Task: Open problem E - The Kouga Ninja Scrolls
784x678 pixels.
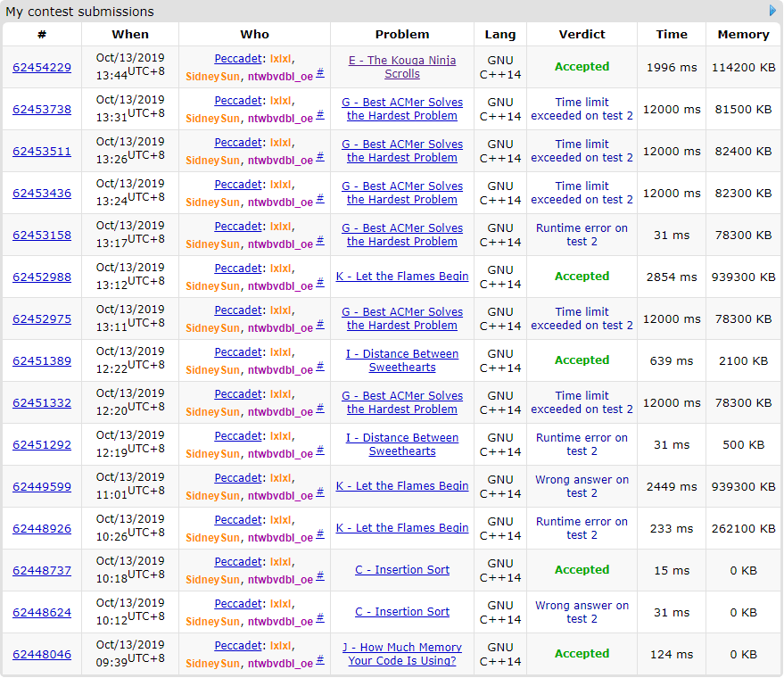Action: [x=401, y=67]
